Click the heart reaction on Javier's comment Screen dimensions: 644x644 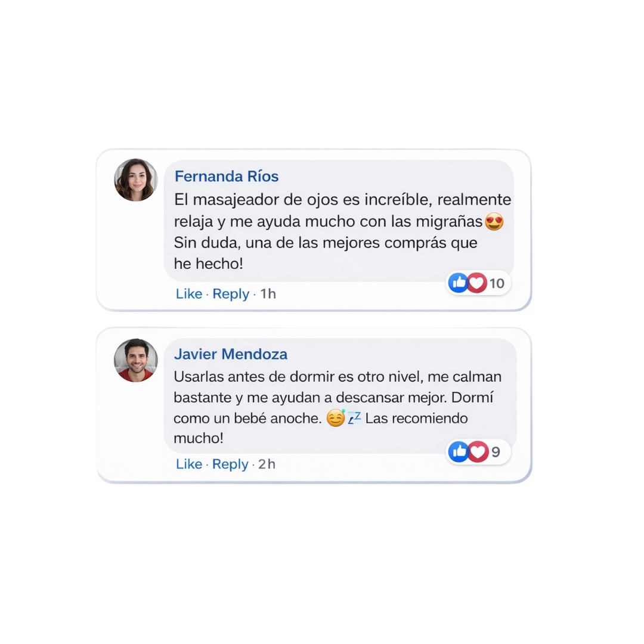pos(478,452)
